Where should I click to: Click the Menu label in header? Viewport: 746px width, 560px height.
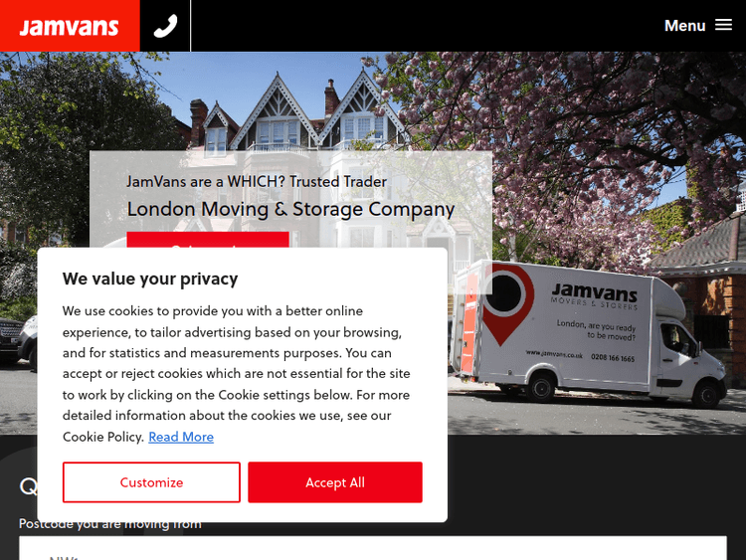684,26
